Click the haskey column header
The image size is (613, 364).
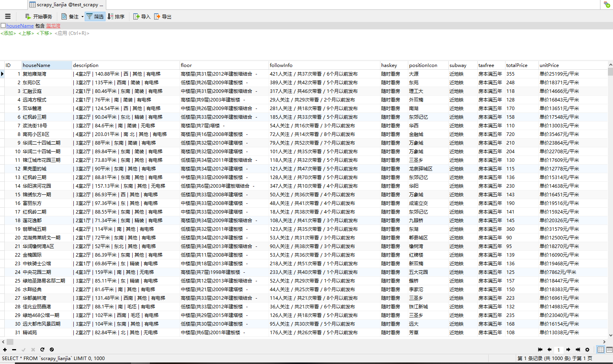(x=394, y=65)
